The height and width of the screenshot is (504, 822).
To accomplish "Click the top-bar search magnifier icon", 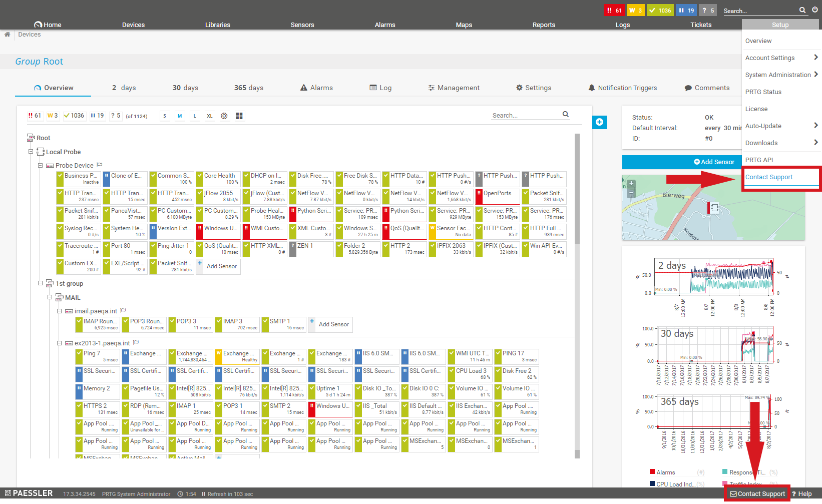I will 802,10.
